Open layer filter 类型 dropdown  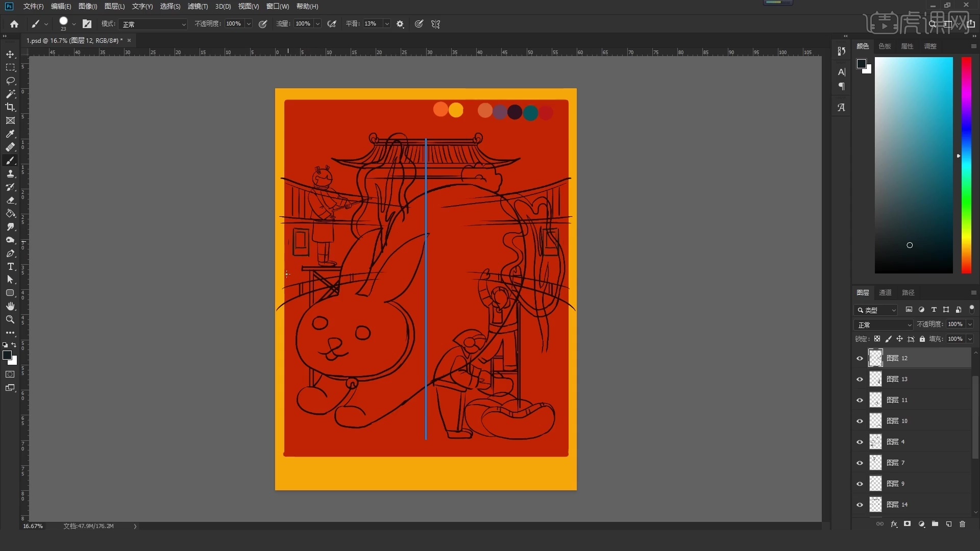876,310
